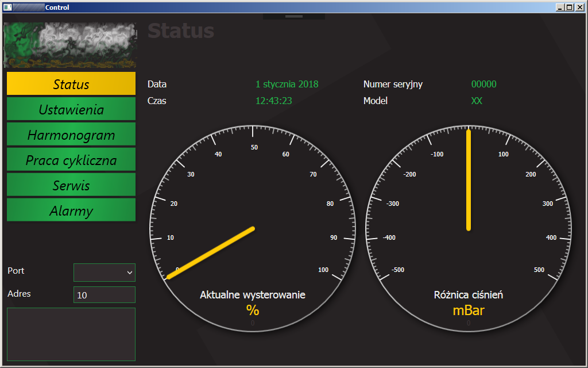Click the yellow needle of mBar gauge
Image resolution: width=588 pixels, height=368 pixels.
click(469, 179)
